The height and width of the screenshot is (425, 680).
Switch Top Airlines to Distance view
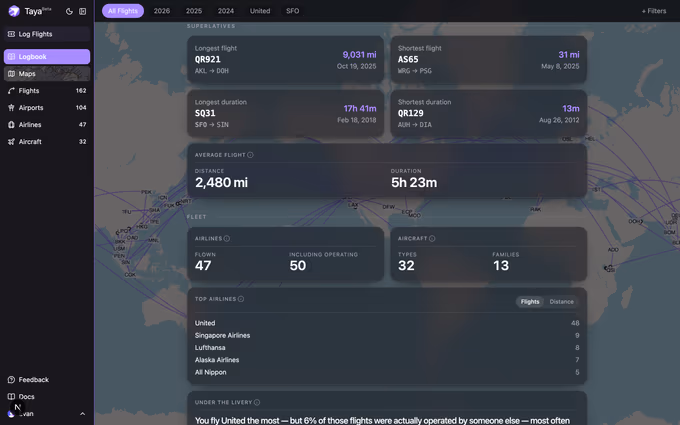point(562,302)
